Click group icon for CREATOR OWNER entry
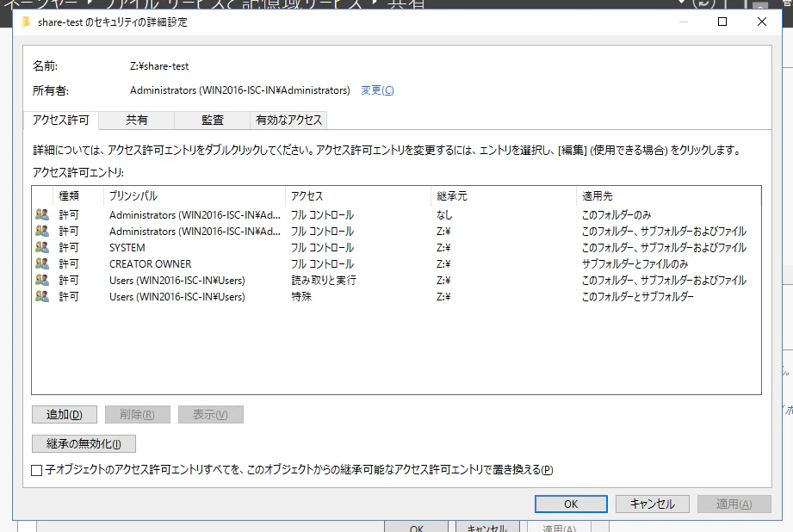 42,263
